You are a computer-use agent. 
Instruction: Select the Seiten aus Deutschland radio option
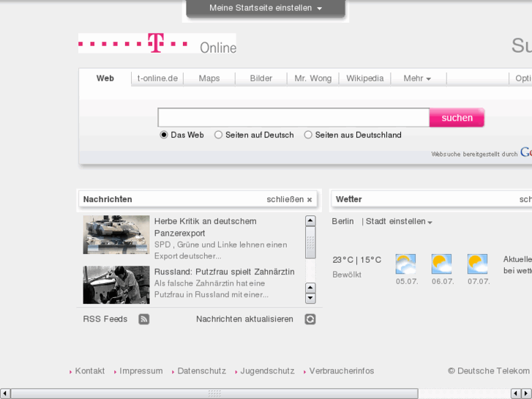click(308, 135)
